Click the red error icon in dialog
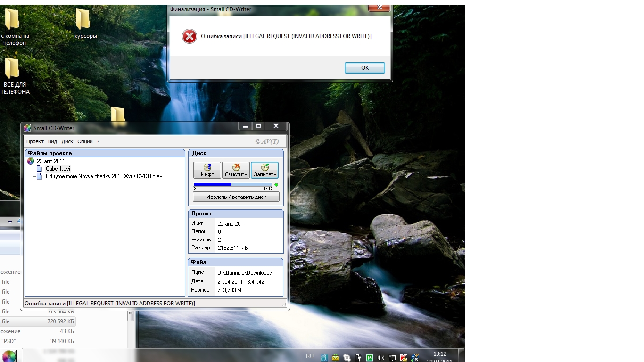The image size is (644, 362). tap(190, 36)
